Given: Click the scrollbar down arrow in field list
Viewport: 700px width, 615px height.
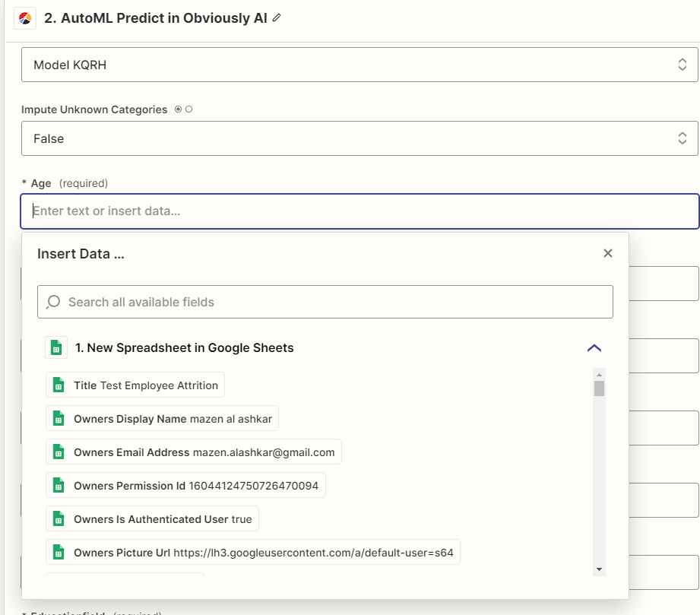Looking at the screenshot, I should tap(599, 569).
